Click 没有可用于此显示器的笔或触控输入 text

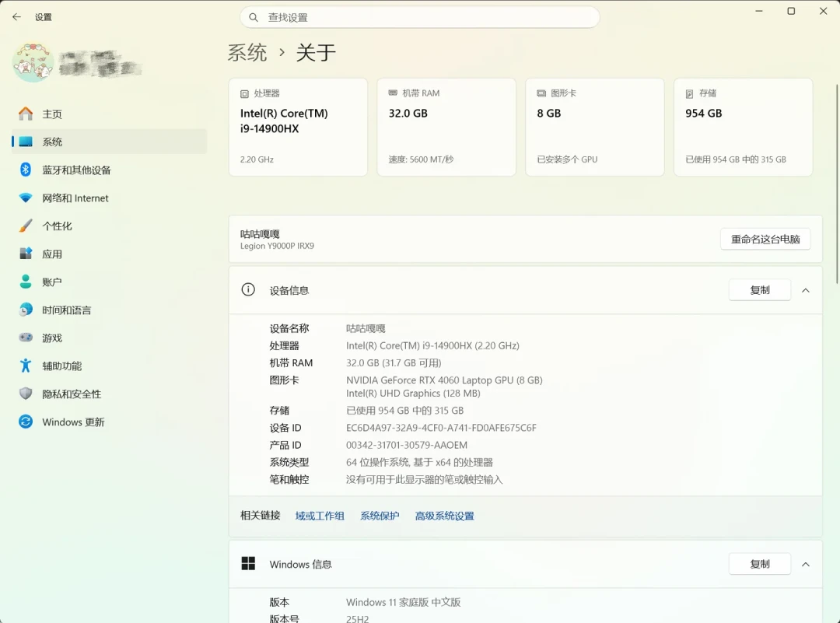coord(425,479)
